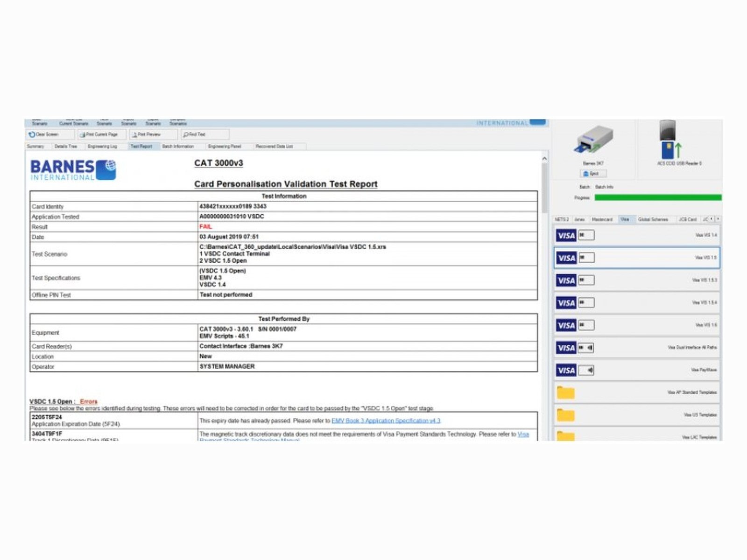Click the report's vertical scrollbar thumb
The height and width of the screenshot is (560, 747).
(544, 188)
